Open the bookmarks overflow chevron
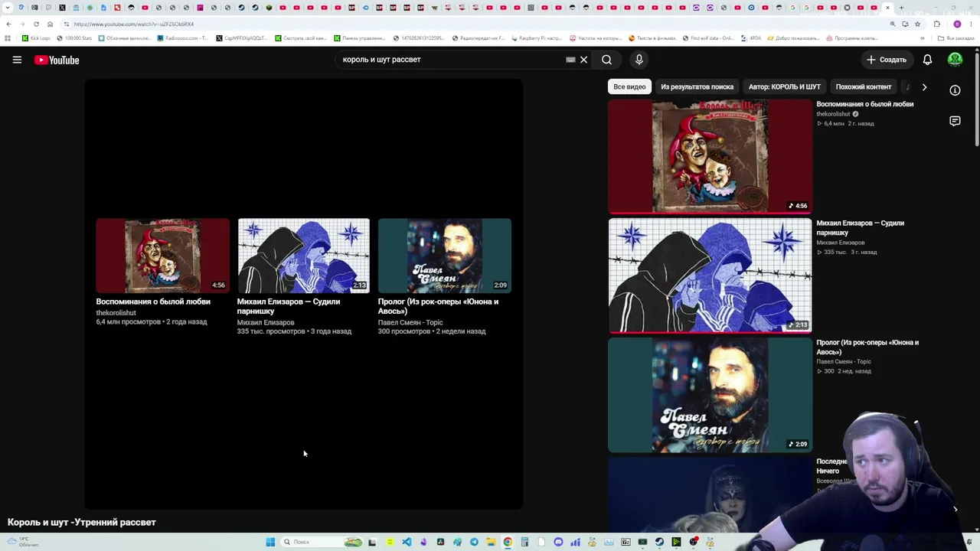 pos(922,38)
